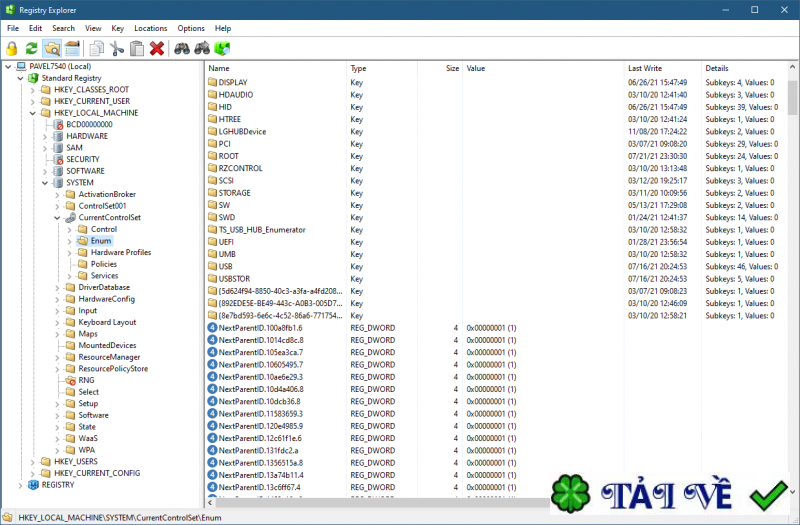Image resolution: width=800 pixels, height=525 pixels.
Task: Click the Paste clipboard toolbar icon
Action: tap(137, 48)
